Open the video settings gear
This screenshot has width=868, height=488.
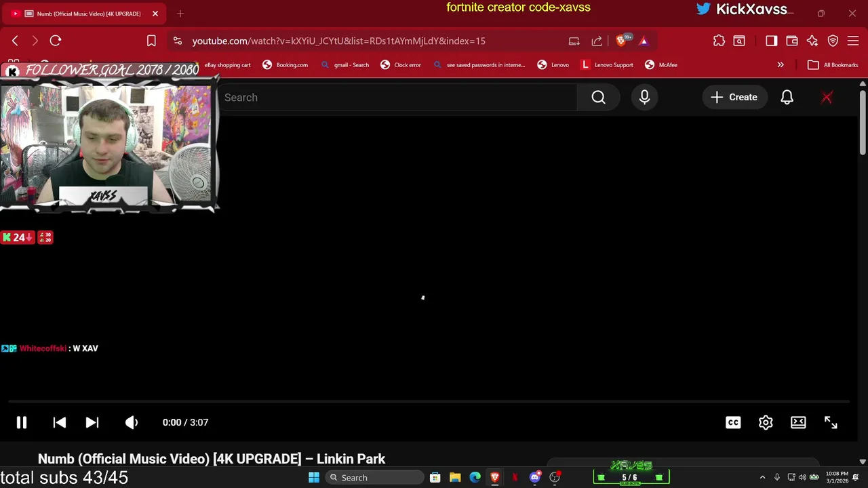(766, 422)
